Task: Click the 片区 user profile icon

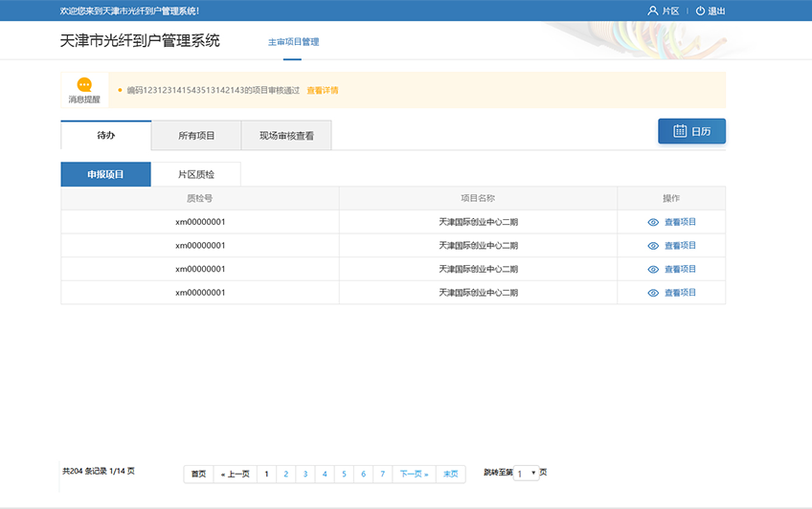Action: [653, 11]
